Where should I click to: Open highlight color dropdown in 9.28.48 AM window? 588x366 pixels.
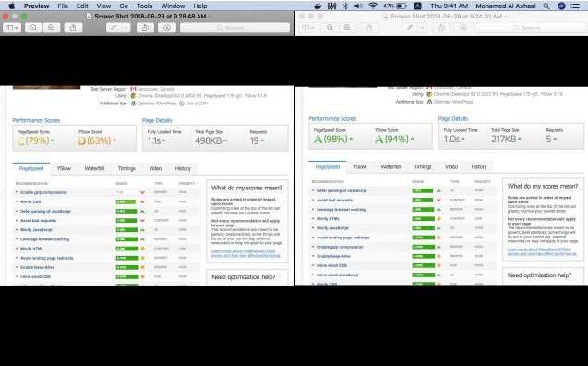click(x=126, y=28)
